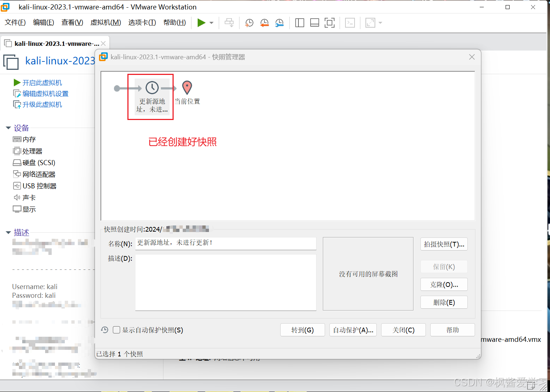Click the screenshot preview placeholder area
This screenshot has height=392, width=550.
point(368,274)
